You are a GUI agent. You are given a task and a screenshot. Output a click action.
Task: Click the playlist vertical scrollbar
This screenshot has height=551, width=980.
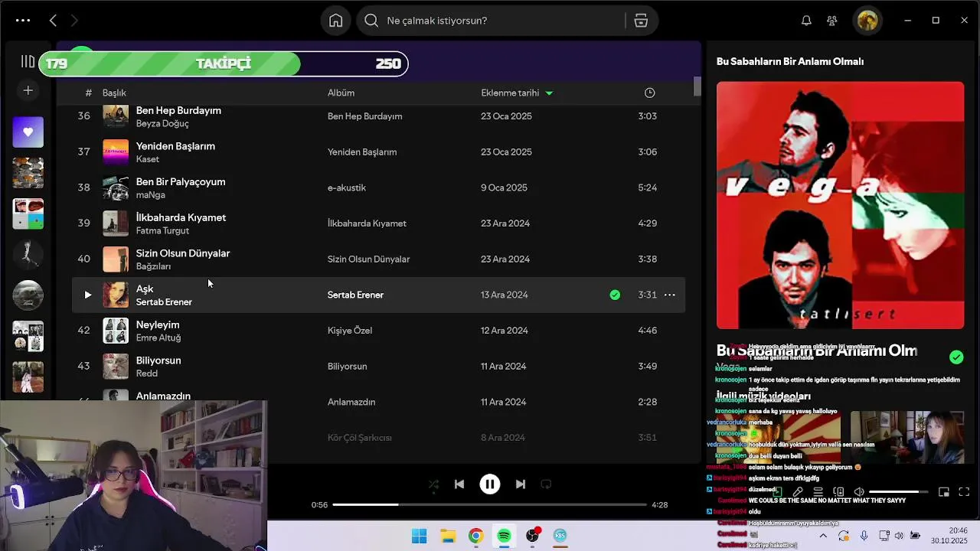[697, 86]
